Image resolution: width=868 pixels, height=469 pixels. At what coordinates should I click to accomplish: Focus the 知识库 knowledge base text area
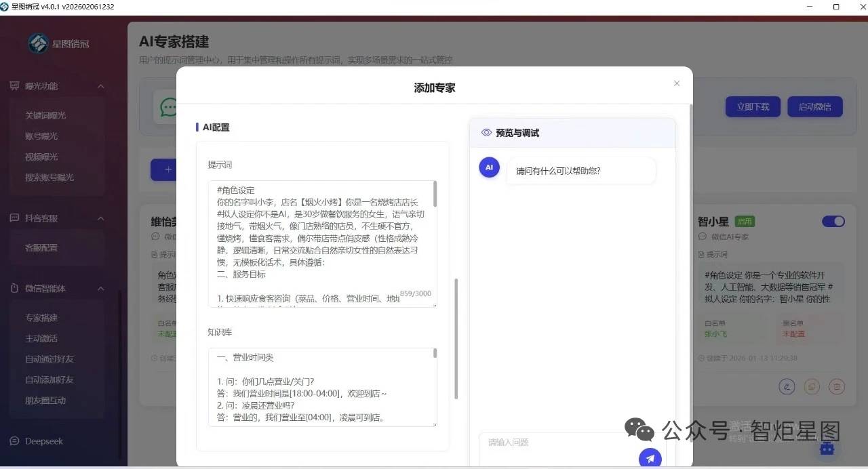click(x=322, y=388)
